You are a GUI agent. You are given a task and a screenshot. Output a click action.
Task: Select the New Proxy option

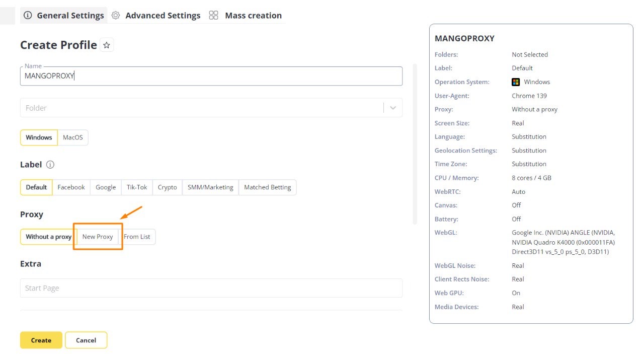click(x=98, y=237)
